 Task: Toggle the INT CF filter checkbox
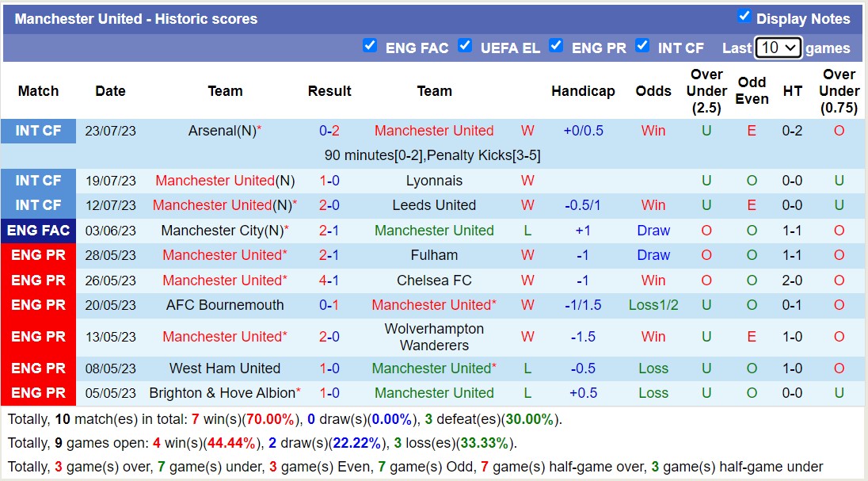[x=643, y=47]
